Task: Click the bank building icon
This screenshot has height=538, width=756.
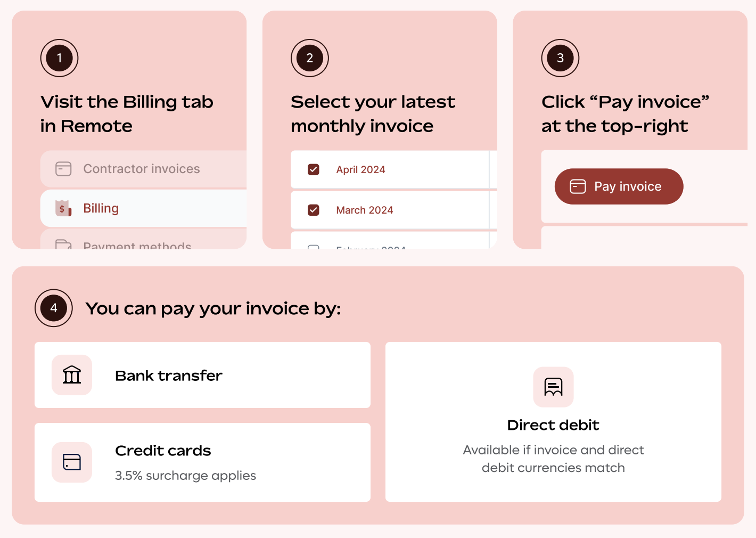Action: pyautogui.click(x=72, y=375)
